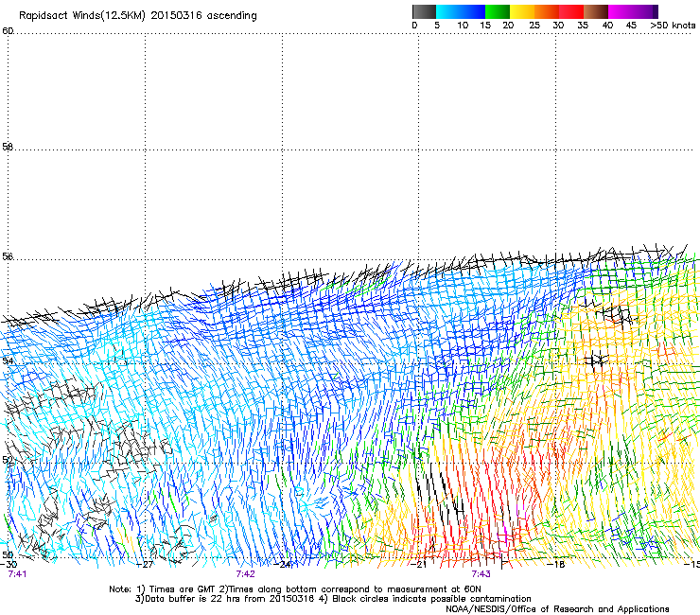Image resolution: width=700 pixels, height=615 pixels.
Task: Click the magenta 40-45 knots color segment
Action: click(x=621, y=11)
